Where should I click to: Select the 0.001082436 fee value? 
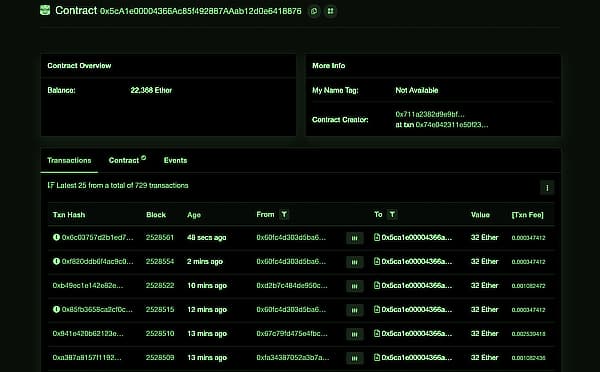coord(528,358)
